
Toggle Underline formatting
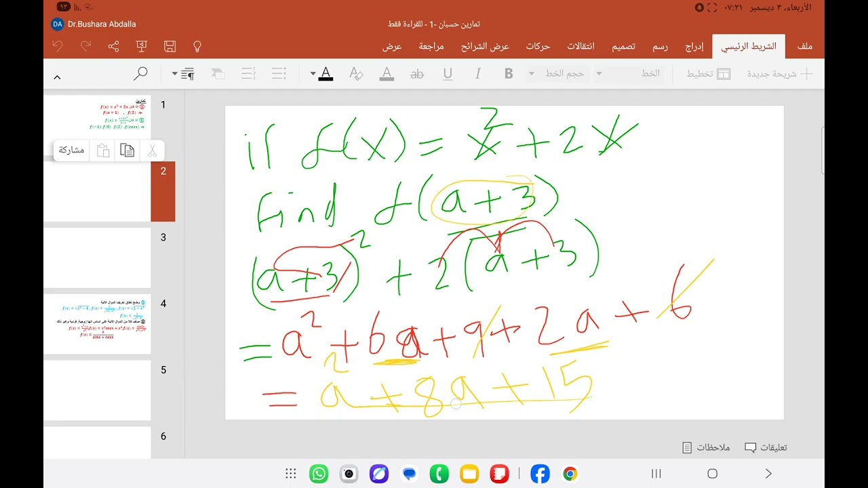pos(448,74)
